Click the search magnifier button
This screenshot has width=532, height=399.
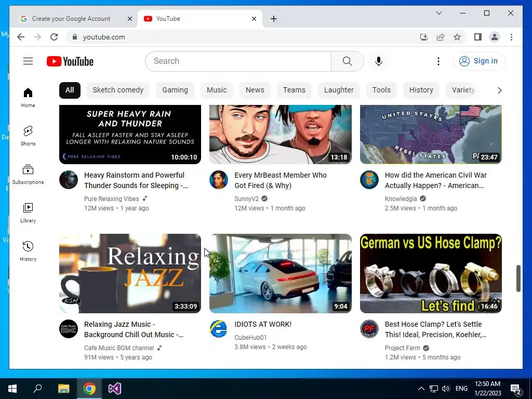[x=347, y=61]
